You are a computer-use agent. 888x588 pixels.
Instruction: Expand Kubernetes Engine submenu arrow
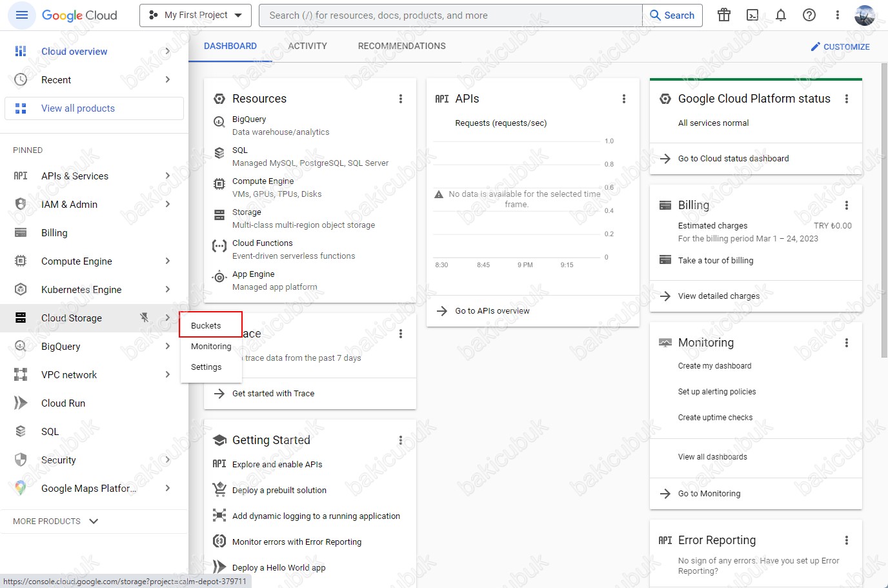[x=167, y=289]
